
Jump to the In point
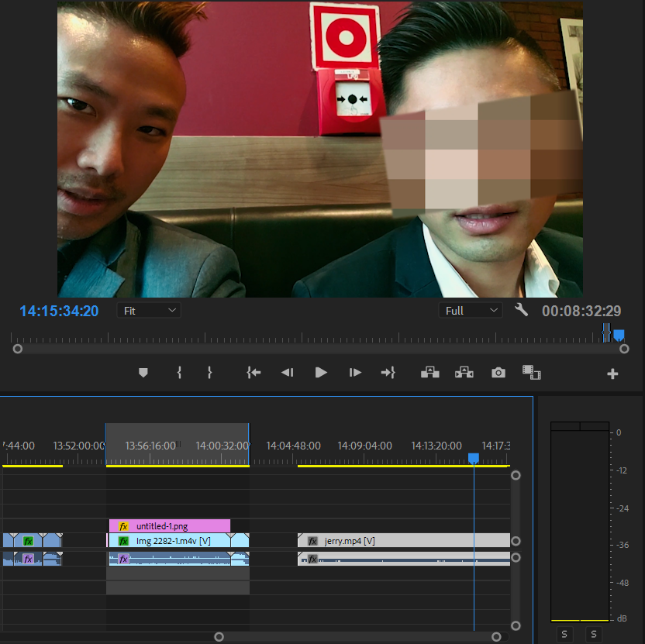pos(254,373)
